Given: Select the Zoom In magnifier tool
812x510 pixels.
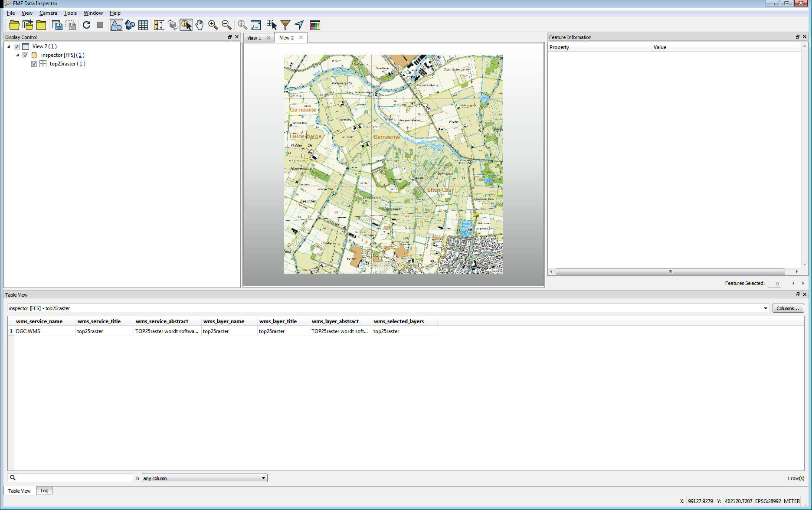Looking at the screenshot, I should point(213,25).
